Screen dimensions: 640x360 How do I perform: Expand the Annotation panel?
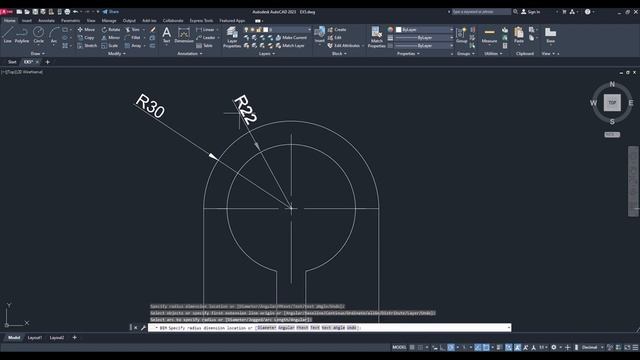click(190, 53)
